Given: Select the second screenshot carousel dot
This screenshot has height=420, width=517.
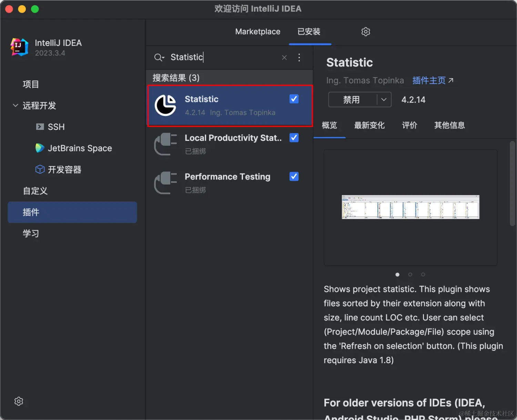Looking at the screenshot, I should (410, 275).
